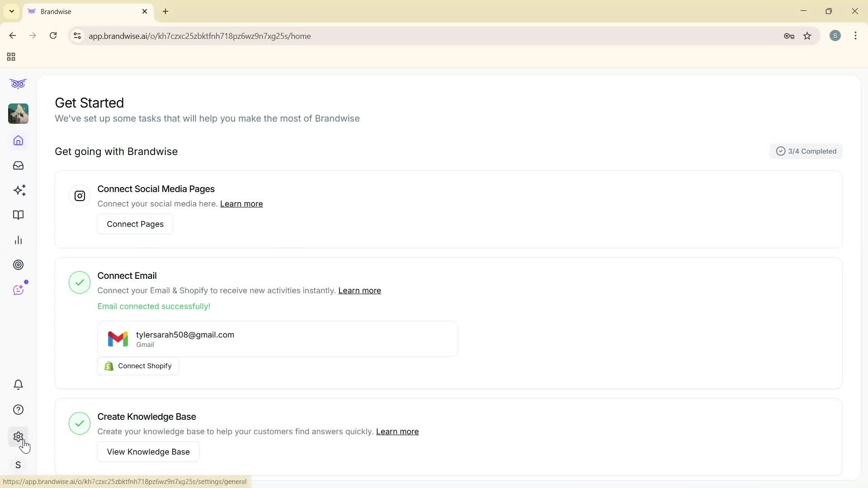The height and width of the screenshot is (488, 868).
Task: Open Chrome's three-dot menu
Action: click(x=856, y=36)
